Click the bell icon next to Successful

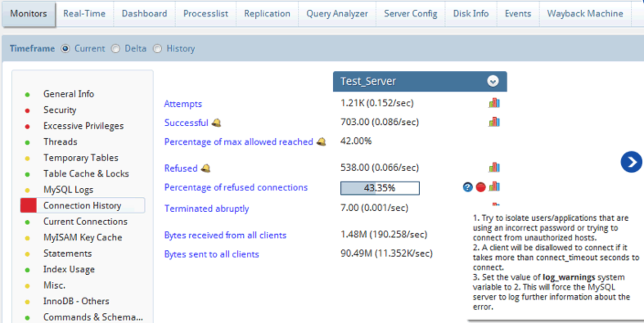[x=216, y=123]
